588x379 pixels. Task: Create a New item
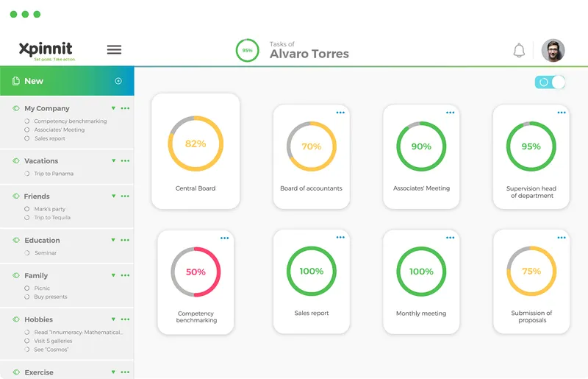(x=67, y=81)
